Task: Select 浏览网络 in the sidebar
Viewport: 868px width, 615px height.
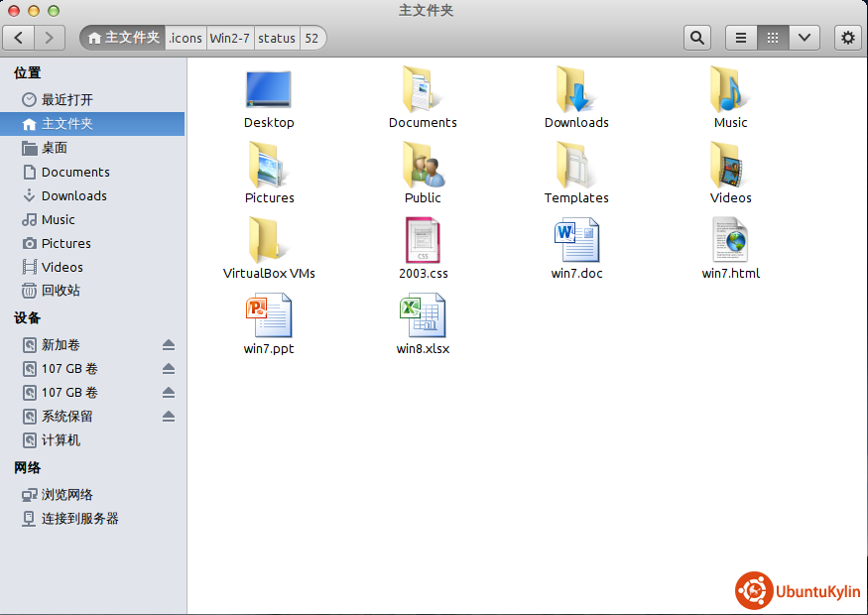Action: (66, 495)
